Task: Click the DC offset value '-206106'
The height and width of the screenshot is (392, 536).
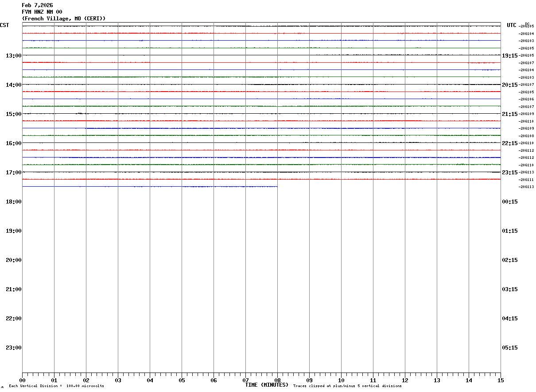Action: pyautogui.click(x=527, y=99)
